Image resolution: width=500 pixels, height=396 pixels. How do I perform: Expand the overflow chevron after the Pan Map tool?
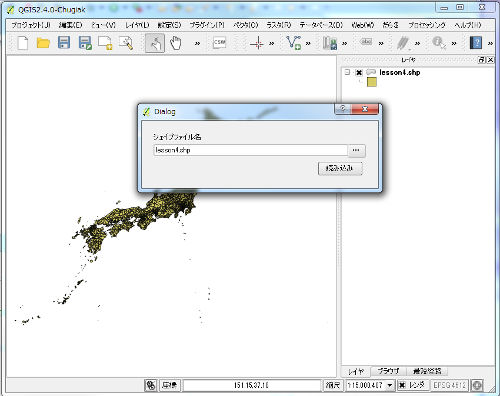coord(197,43)
